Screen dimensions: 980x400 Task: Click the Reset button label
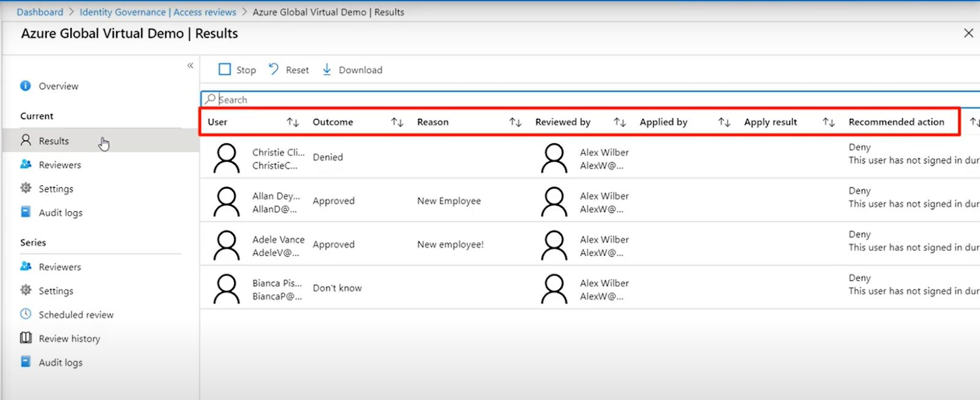(x=297, y=70)
